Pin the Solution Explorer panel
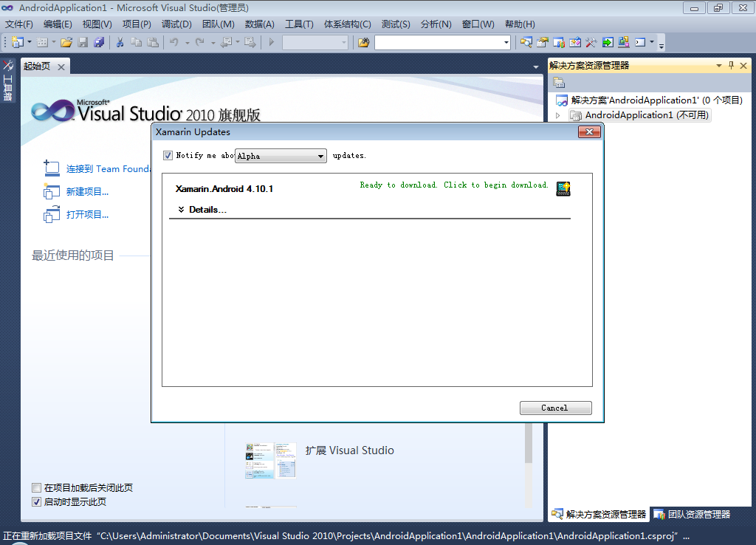The image size is (756, 545). [731, 66]
